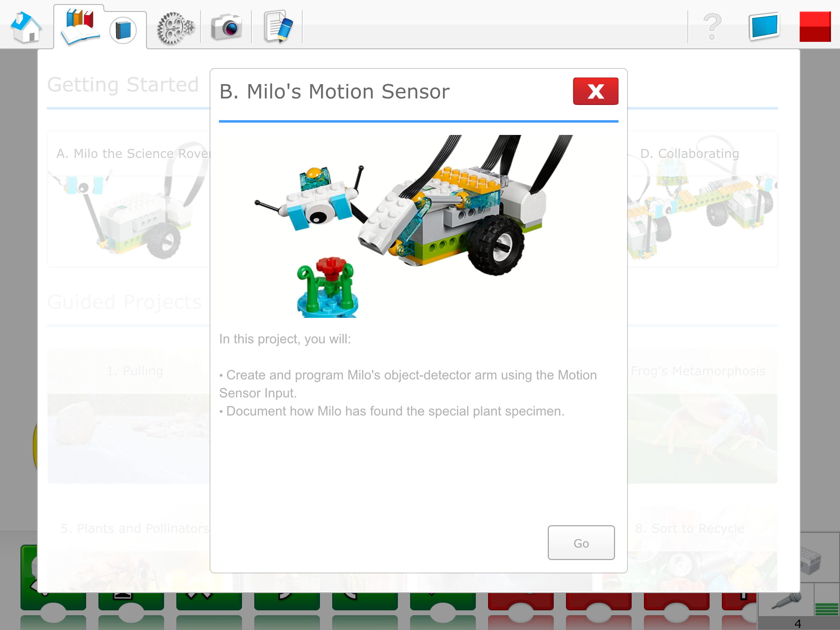840x630 pixels.
Task: Open A. Milo the Science Rover card
Action: pyautogui.click(x=129, y=199)
